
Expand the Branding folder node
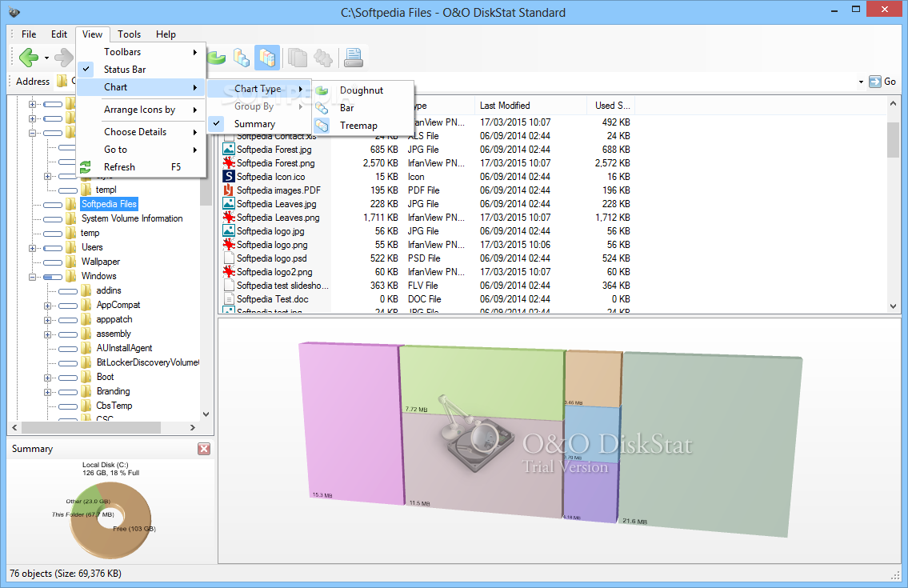[48, 392]
